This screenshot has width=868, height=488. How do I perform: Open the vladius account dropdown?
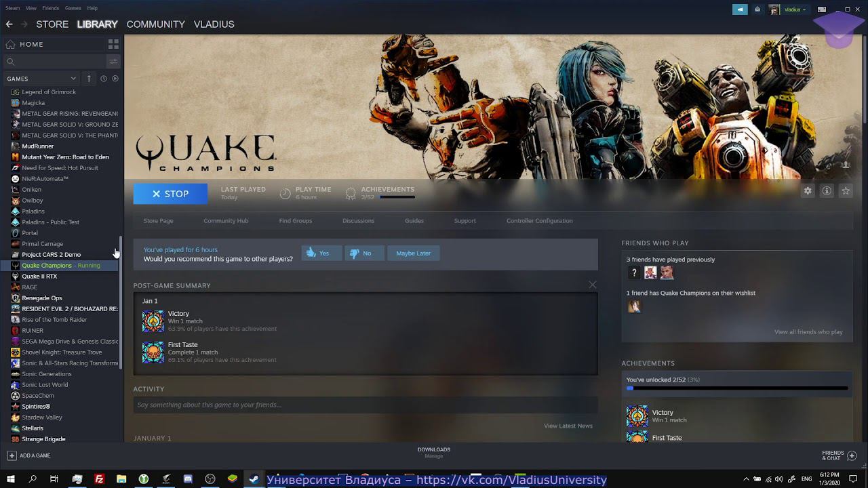pos(795,9)
